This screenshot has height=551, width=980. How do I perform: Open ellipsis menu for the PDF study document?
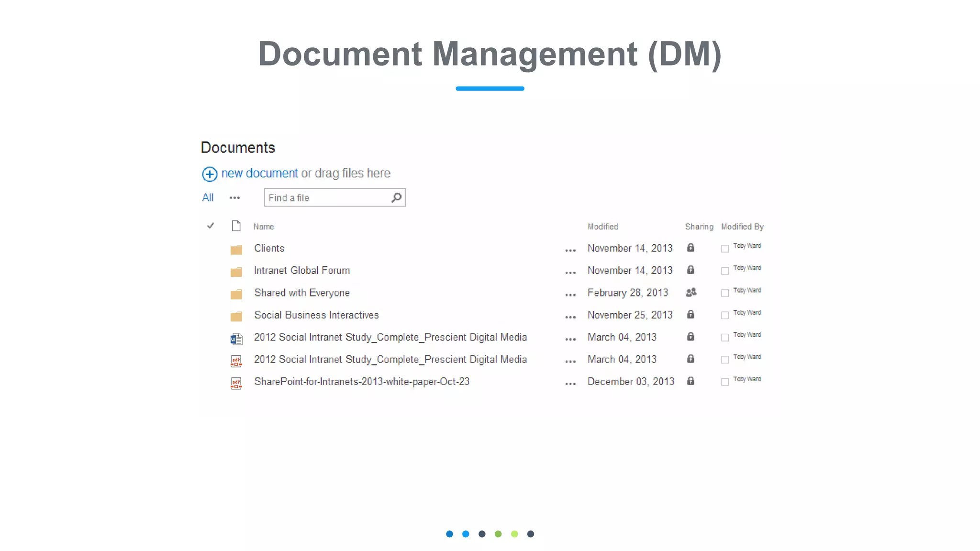coord(570,362)
